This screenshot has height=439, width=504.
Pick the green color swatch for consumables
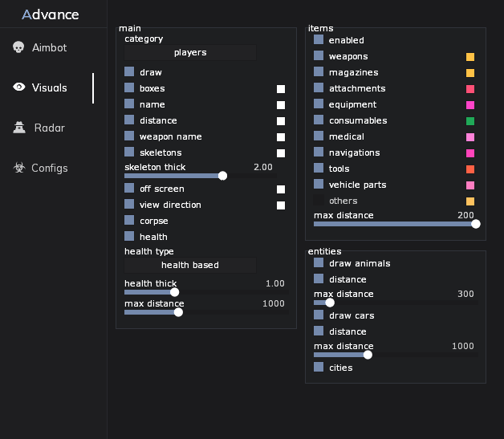point(470,121)
